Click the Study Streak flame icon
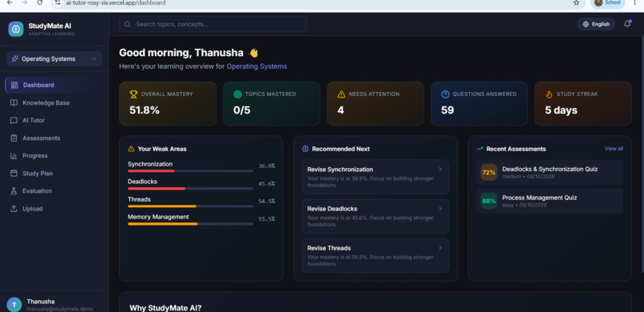 coord(549,94)
